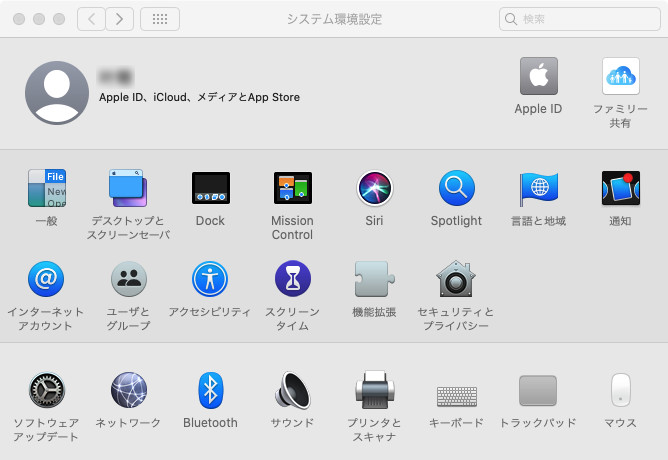
Task: Click the show-all grid button
Action: coord(160,19)
